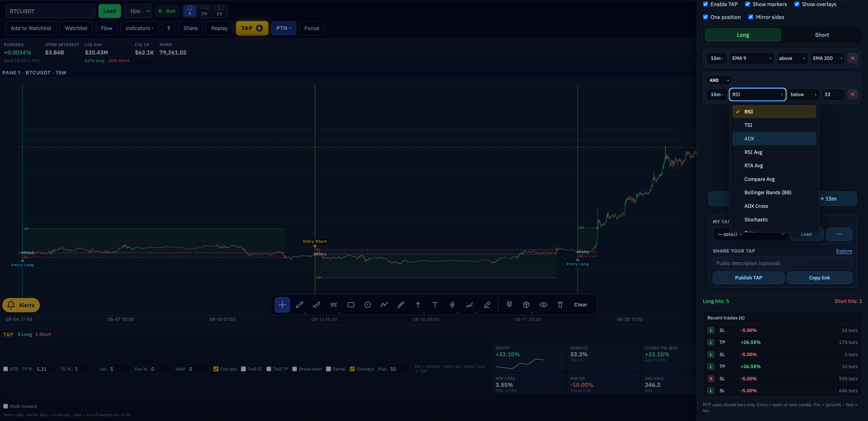The width and height of the screenshot is (868, 421).
Task: Select the crosshair cursor tool
Action: click(x=282, y=305)
